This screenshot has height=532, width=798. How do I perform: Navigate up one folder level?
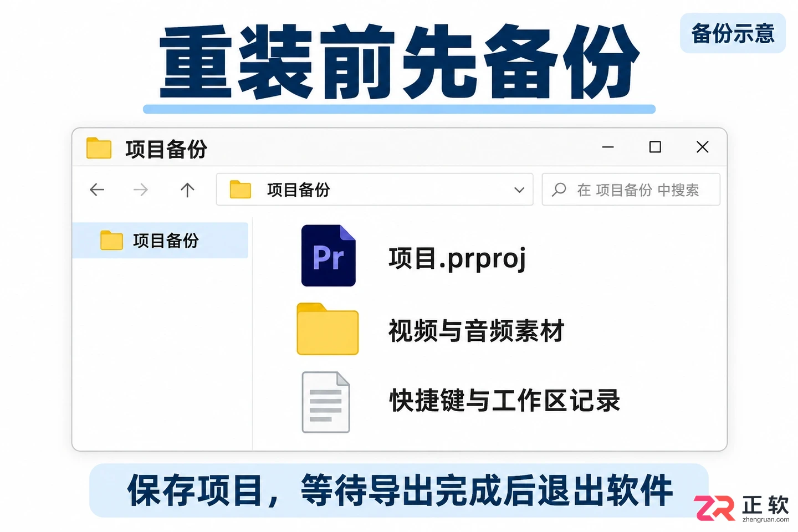click(x=187, y=190)
